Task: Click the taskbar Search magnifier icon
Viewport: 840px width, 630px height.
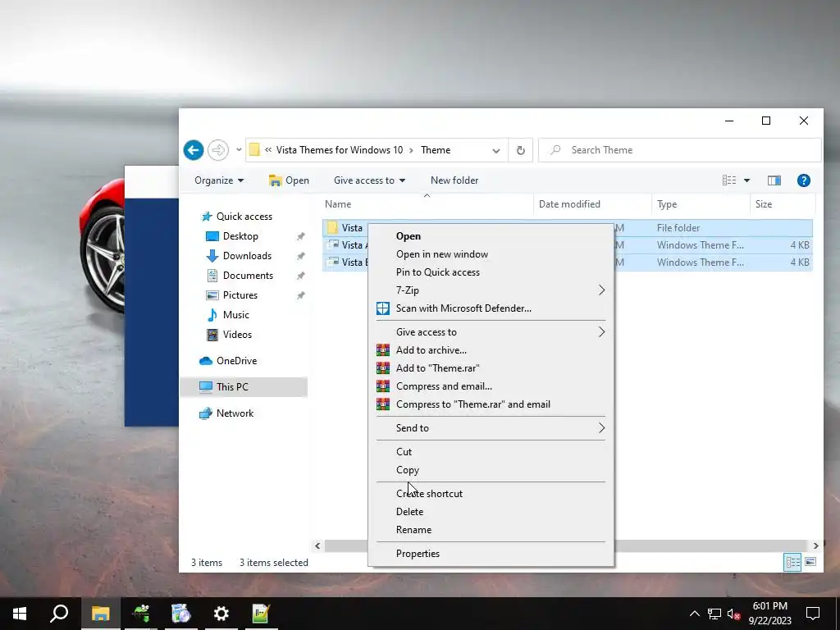Action: click(59, 614)
